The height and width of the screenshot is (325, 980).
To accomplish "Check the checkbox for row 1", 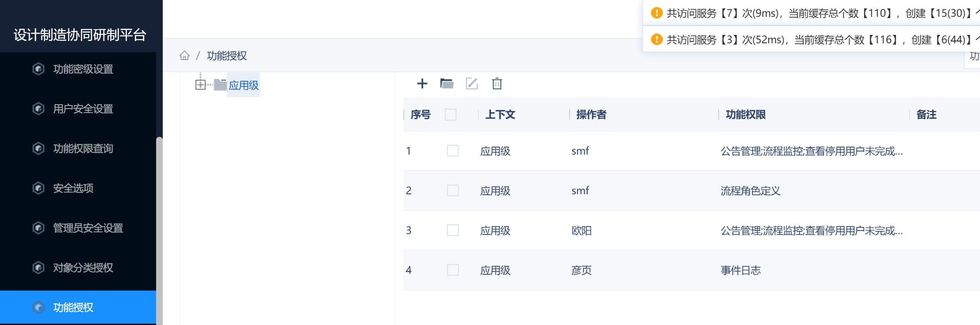I will (x=453, y=151).
